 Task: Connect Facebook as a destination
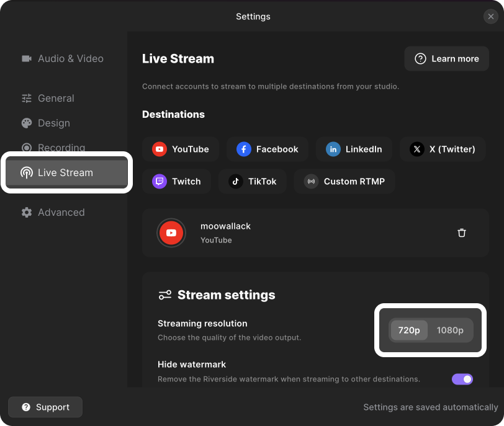pyautogui.click(x=267, y=149)
